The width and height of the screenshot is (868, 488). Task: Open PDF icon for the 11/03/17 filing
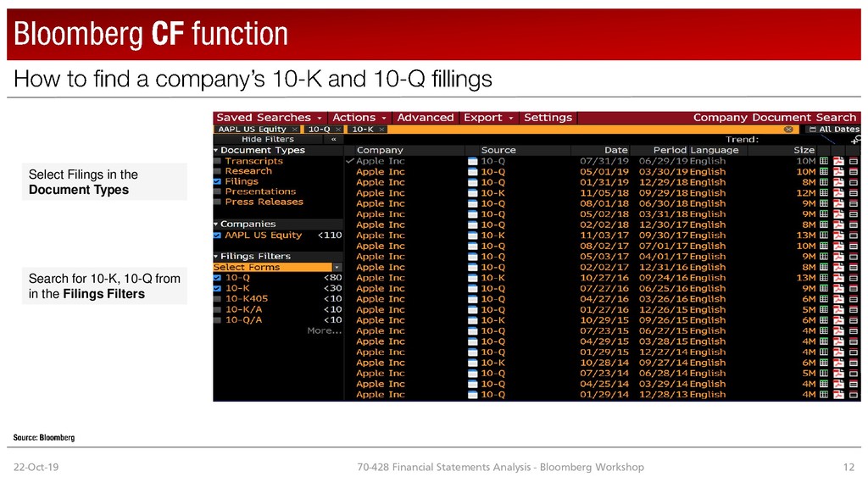point(838,236)
